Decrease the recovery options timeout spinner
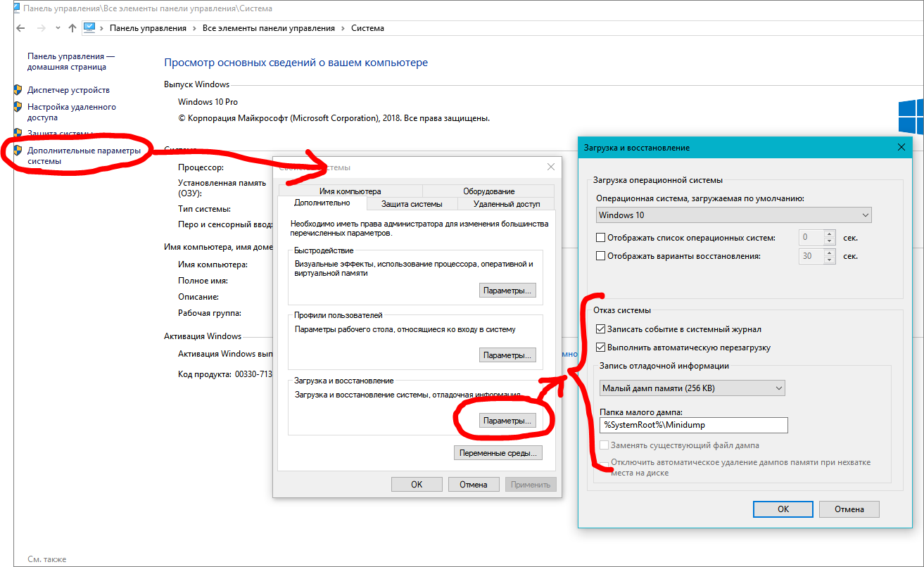The height and width of the screenshot is (567, 924). [829, 260]
